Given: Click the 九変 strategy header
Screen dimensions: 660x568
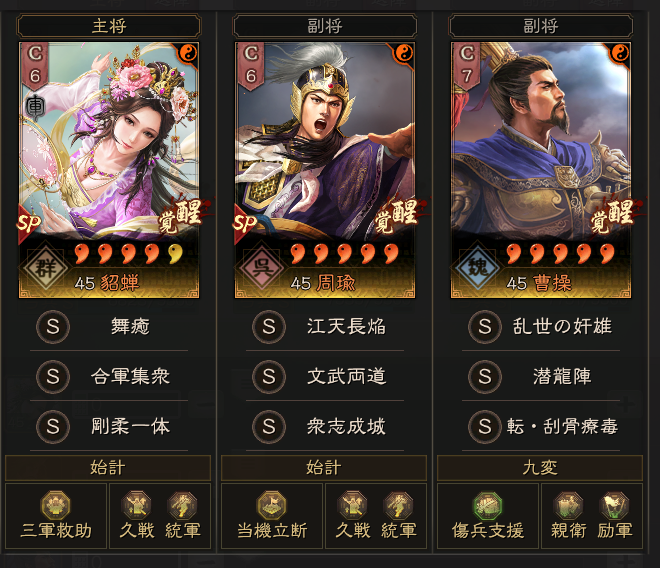Looking at the screenshot, I should point(540,468).
